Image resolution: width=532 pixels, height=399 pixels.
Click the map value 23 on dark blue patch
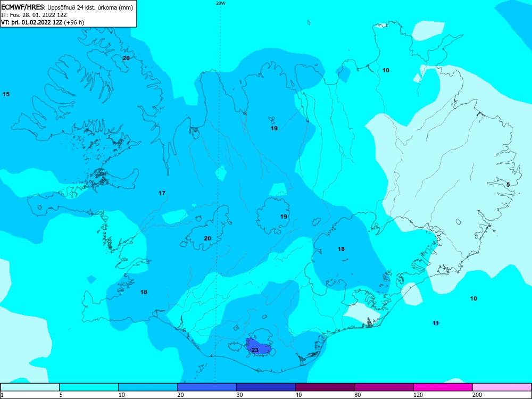pos(255,350)
